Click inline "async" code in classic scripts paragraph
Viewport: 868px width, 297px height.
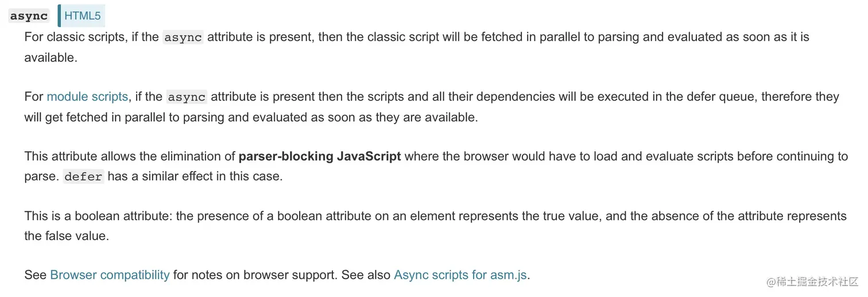coord(183,37)
